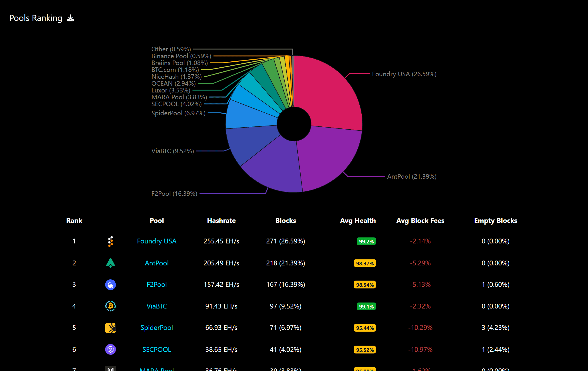Click the Hashrate column header
Screen dimensions: 588x371
221,221
